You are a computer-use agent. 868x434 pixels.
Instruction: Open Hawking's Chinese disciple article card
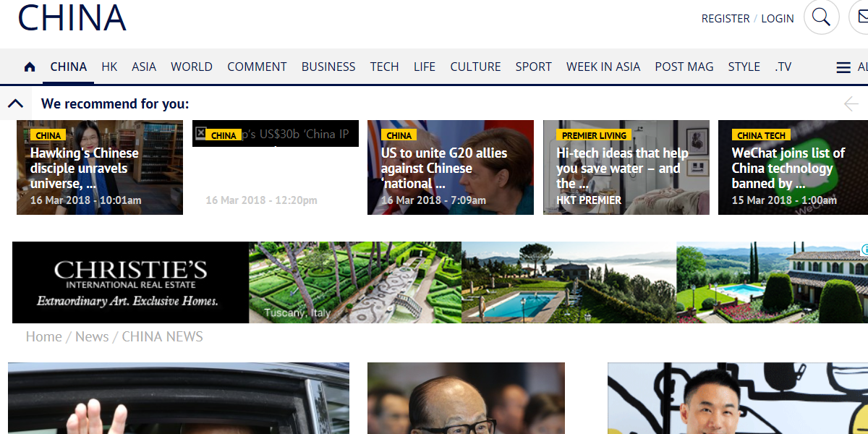tap(100, 168)
